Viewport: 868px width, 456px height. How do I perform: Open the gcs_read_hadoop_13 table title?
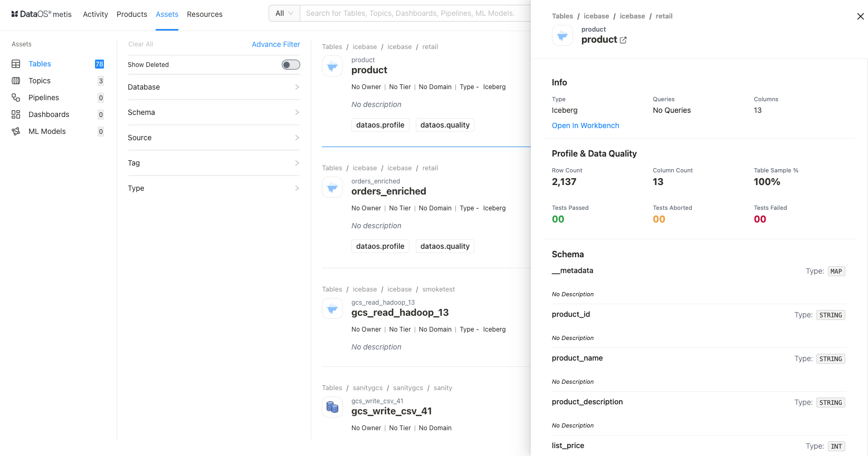coord(400,313)
